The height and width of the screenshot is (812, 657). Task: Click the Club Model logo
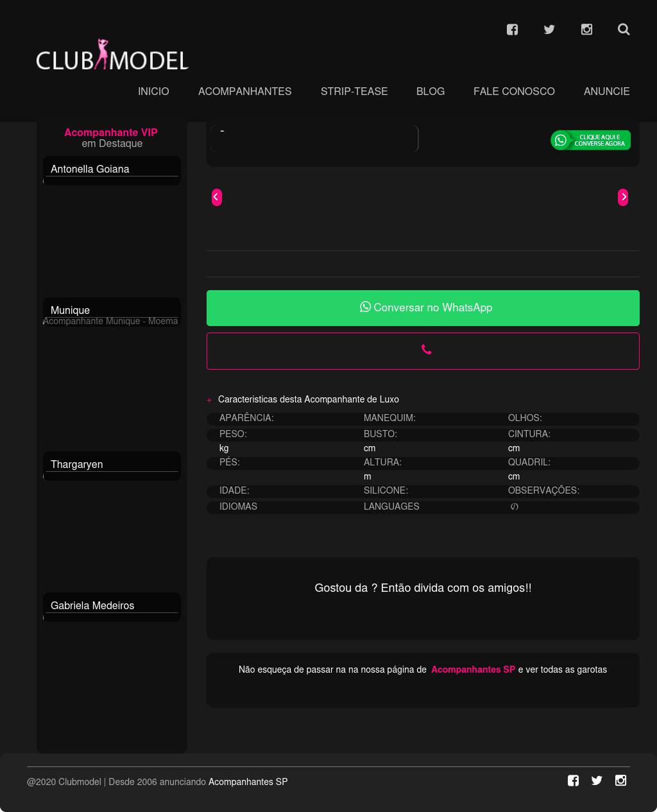point(112,55)
